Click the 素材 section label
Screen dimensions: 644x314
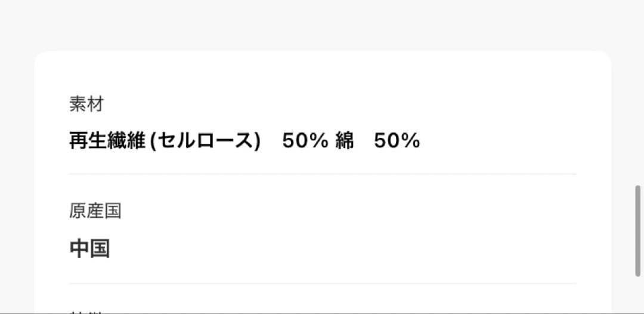(x=87, y=104)
